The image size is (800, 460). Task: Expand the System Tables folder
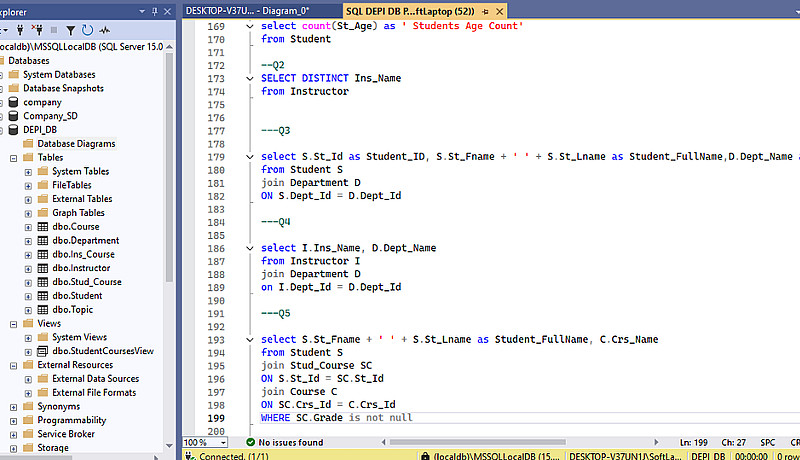pos(28,172)
